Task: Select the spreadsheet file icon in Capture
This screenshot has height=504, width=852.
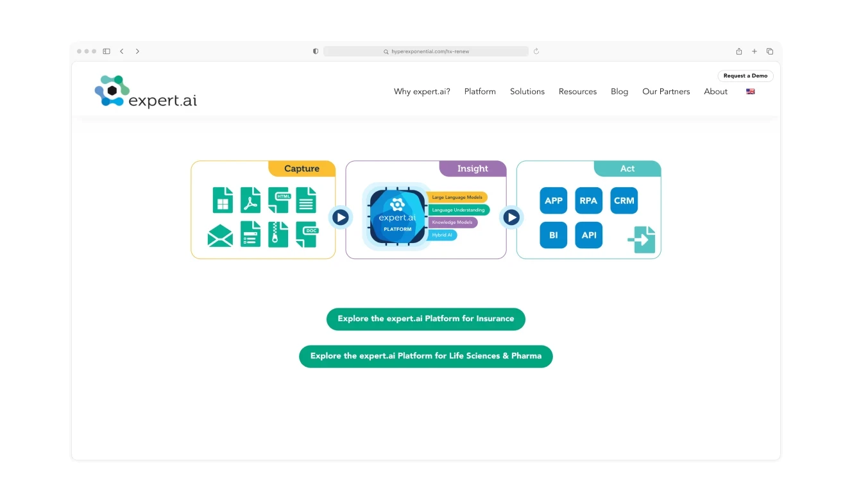Action: point(223,200)
